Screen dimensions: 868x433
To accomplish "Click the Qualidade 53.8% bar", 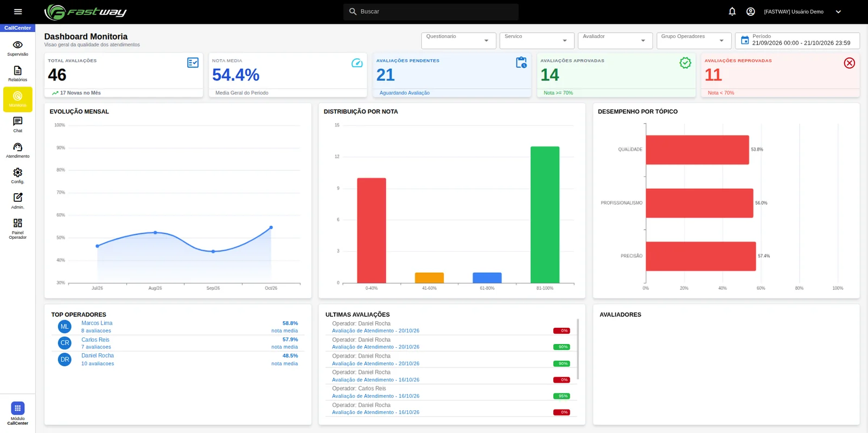I will [697, 150].
